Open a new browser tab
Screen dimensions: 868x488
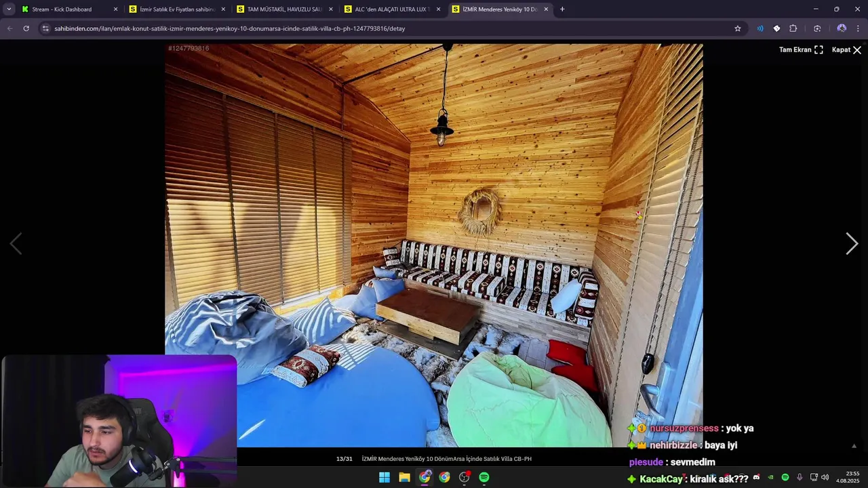[x=562, y=9]
